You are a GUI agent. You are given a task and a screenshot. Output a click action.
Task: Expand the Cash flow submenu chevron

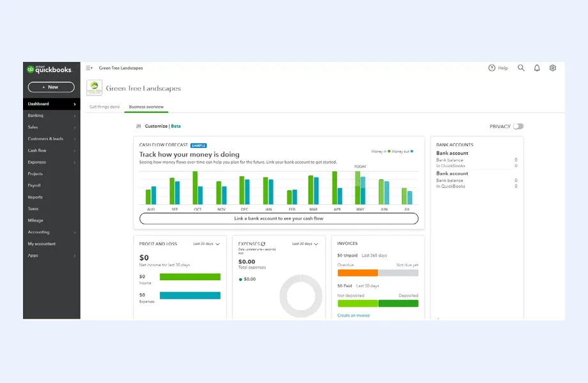point(75,151)
